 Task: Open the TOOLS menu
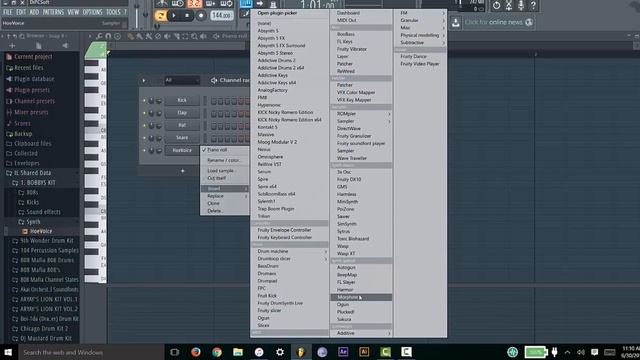pos(113,12)
